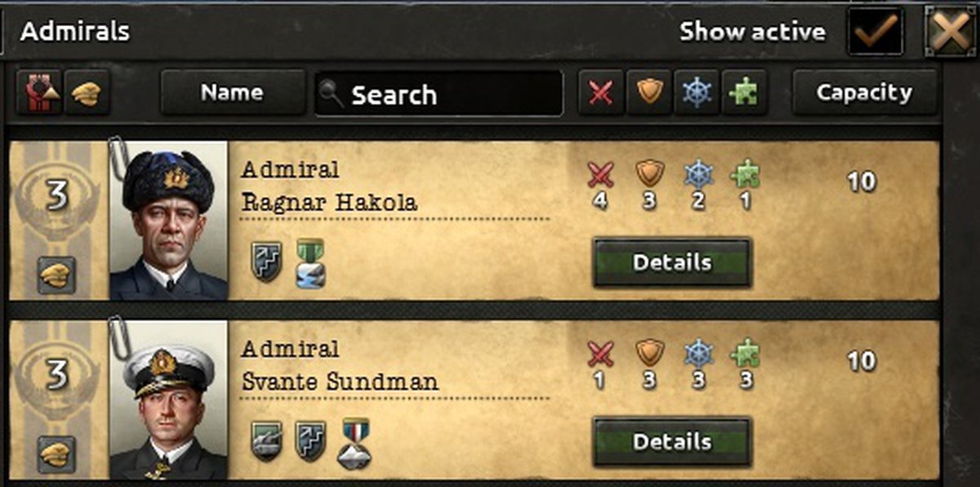Open Details for Svante Sundman
This screenshot has width=980, height=487.
(671, 442)
